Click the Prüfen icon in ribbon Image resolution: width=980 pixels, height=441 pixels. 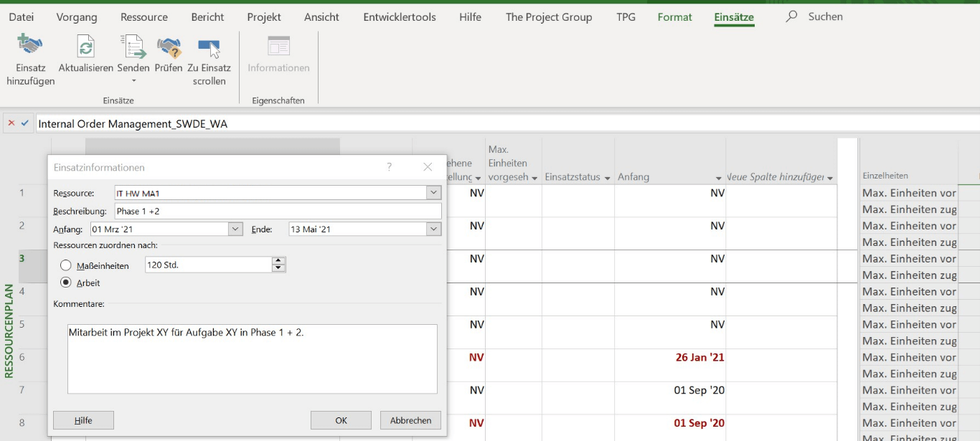coord(169,47)
